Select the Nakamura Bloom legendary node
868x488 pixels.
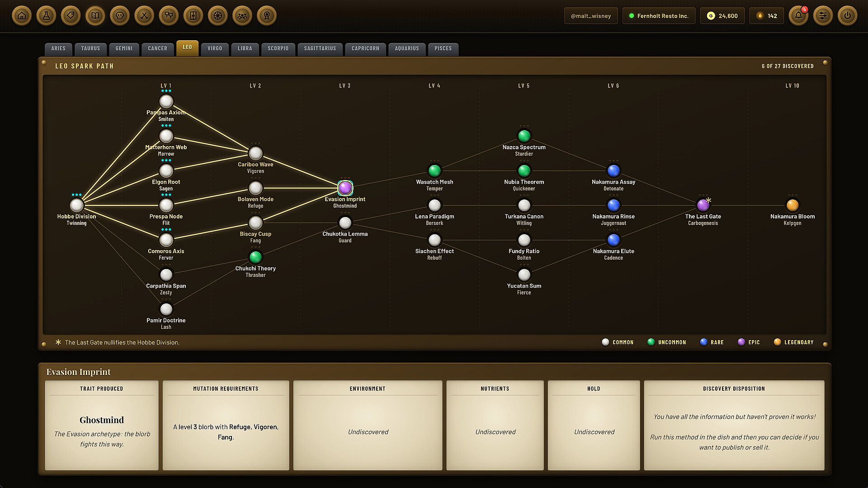point(793,205)
